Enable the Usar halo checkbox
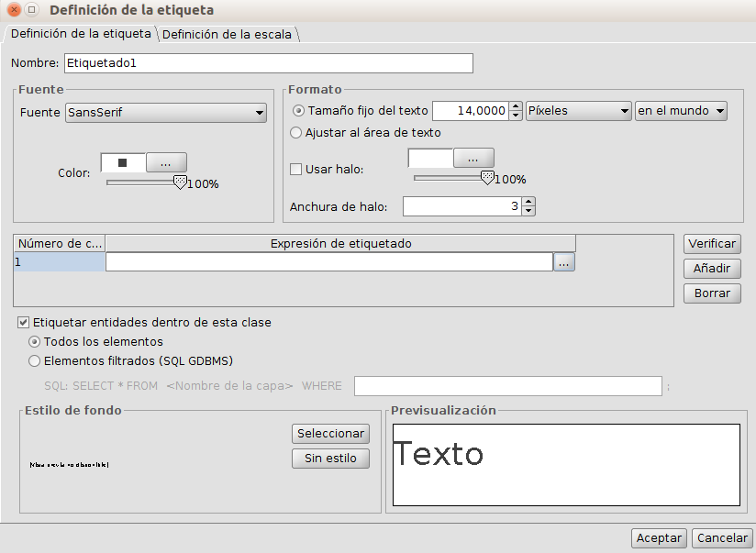Viewport: 756px width, 553px height. [x=295, y=170]
